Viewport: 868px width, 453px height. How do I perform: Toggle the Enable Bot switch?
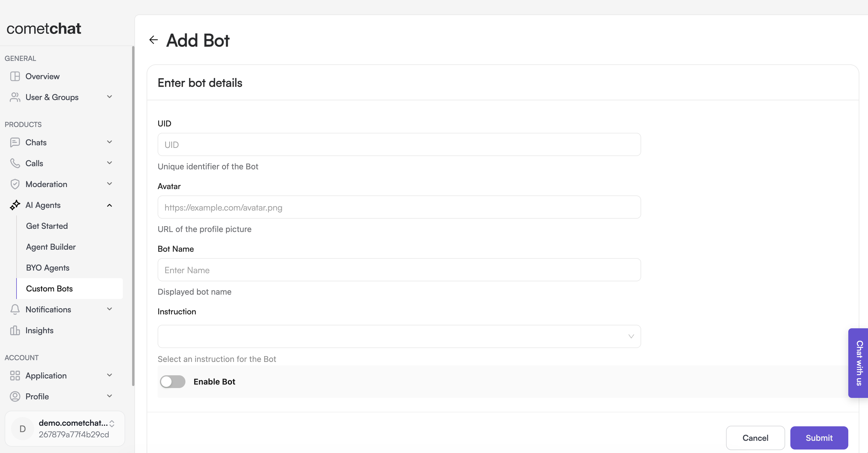pos(172,381)
